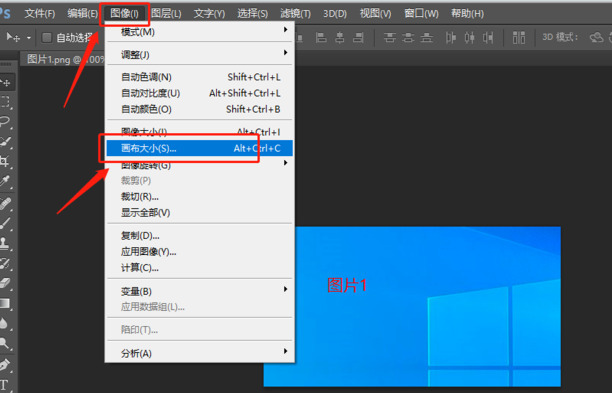The width and height of the screenshot is (612, 393).
Task: Click the 3D mode rotate icon
Action: [596, 37]
